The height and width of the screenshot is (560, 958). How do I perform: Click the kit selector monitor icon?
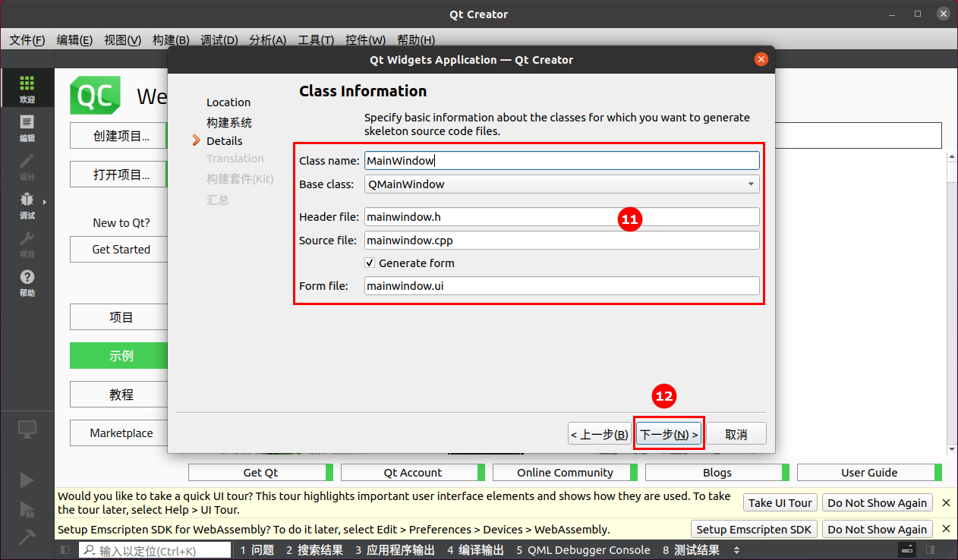[x=27, y=429]
